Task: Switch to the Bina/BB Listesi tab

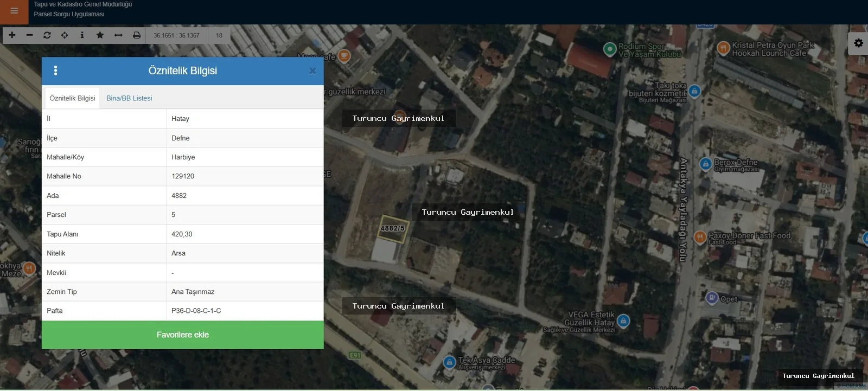Action: point(129,98)
